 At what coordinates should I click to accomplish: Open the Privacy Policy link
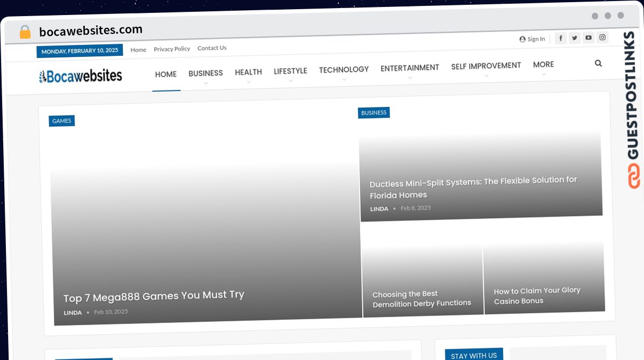(x=172, y=49)
